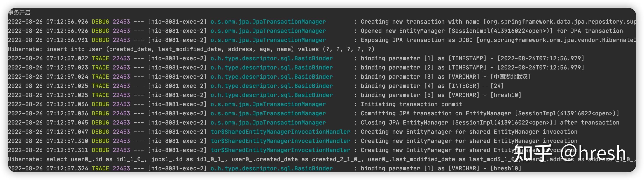The image size is (644, 180).
Task: Select 'Committing JPA transaction on EntityManager' line
Action: 313,114
